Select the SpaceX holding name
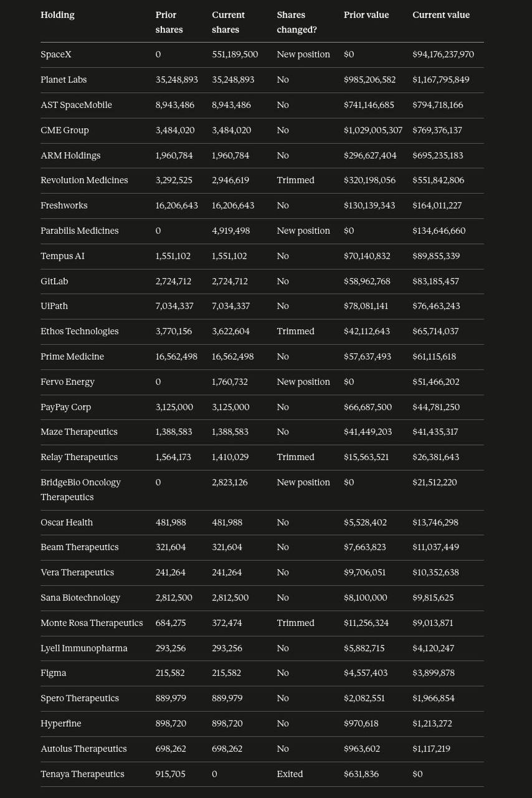This screenshot has width=532, height=798. (x=56, y=55)
